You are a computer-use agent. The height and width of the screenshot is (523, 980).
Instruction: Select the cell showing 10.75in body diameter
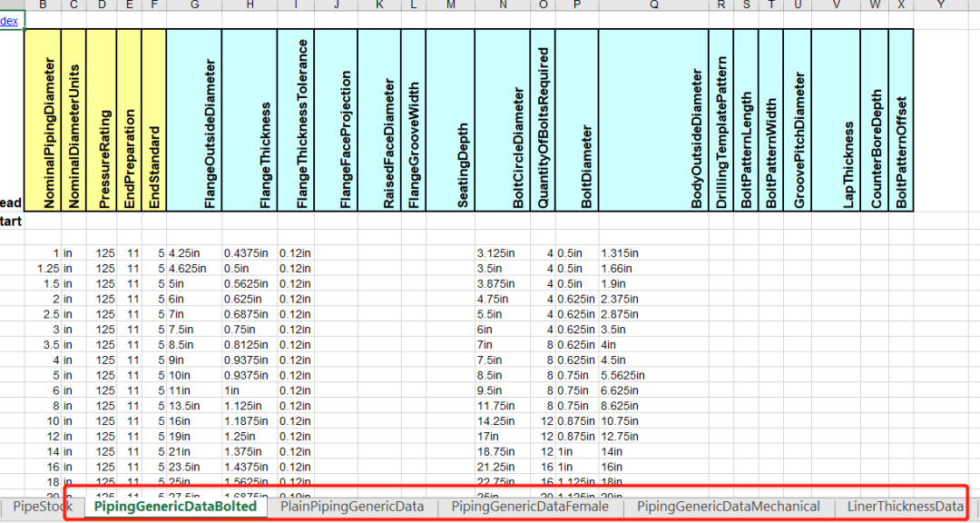(x=653, y=421)
